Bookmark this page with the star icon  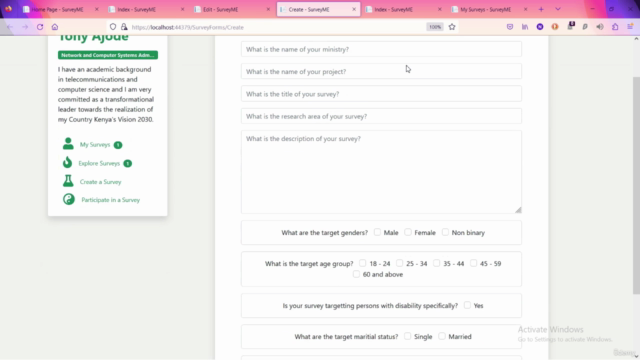(x=452, y=27)
